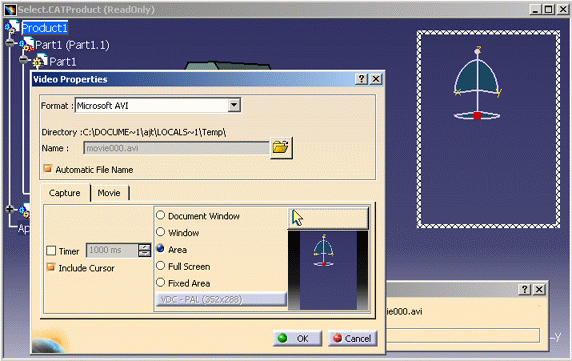Select Product1 in the specification tree

coord(45,28)
